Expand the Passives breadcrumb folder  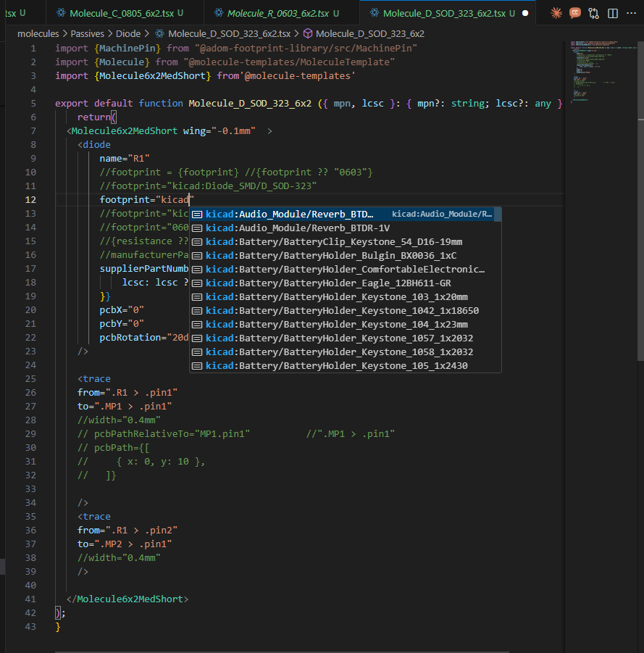(x=89, y=33)
